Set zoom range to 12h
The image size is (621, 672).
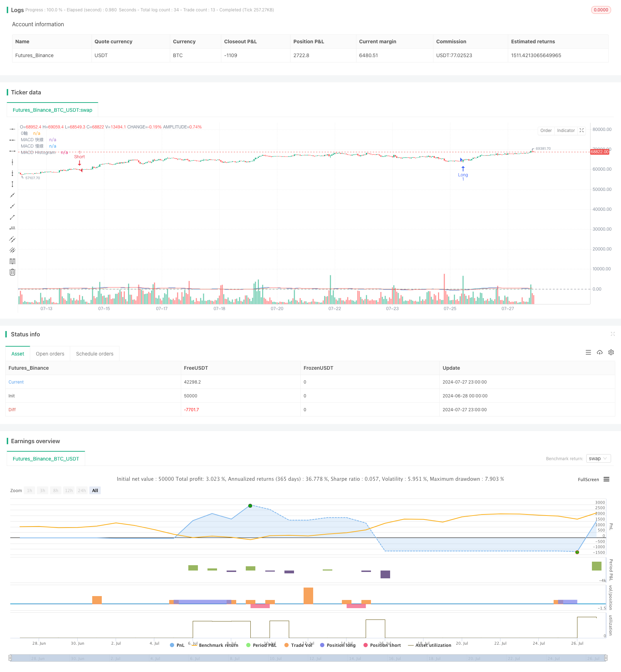tap(69, 490)
